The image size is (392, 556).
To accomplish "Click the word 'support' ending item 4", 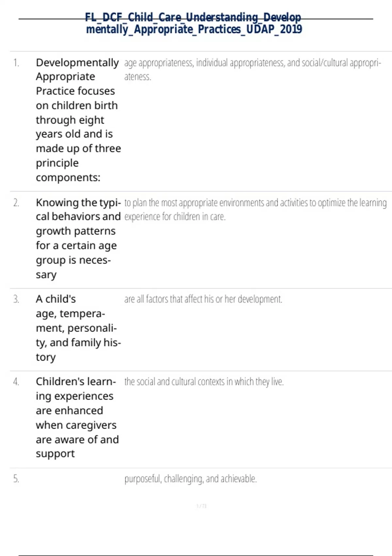I will (55, 454).
